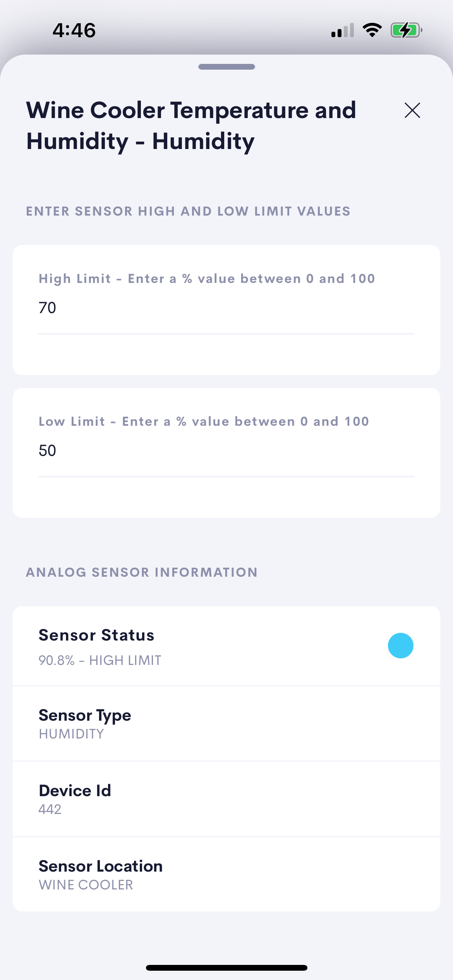
Task: Click the High Limit value 70 field
Action: [x=226, y=308]
